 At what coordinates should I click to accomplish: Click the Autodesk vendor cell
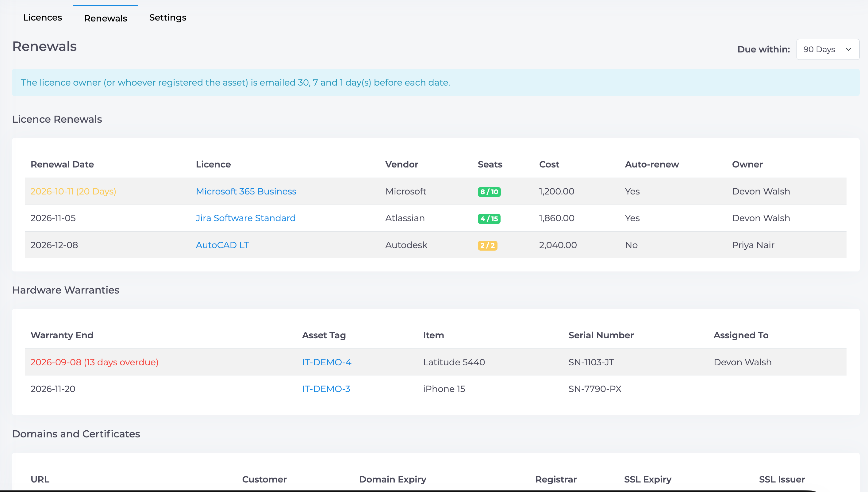(406, 245)
